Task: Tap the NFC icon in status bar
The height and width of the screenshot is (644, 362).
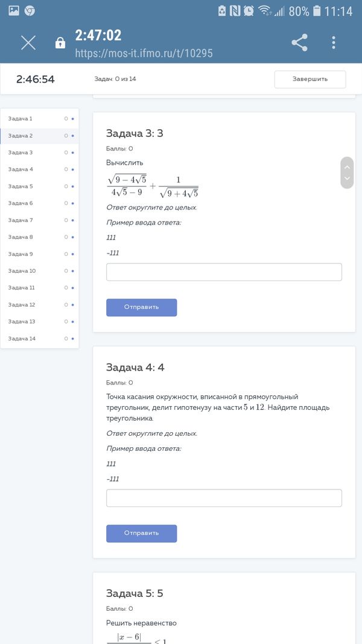Action: (x=235, y=11)
